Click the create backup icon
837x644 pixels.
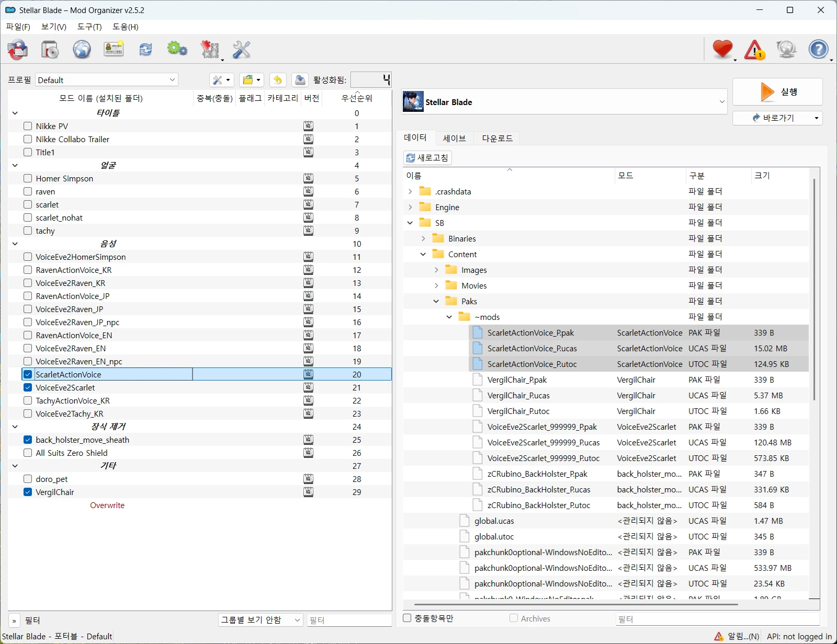pyautogui.click(x=300, y=80)
